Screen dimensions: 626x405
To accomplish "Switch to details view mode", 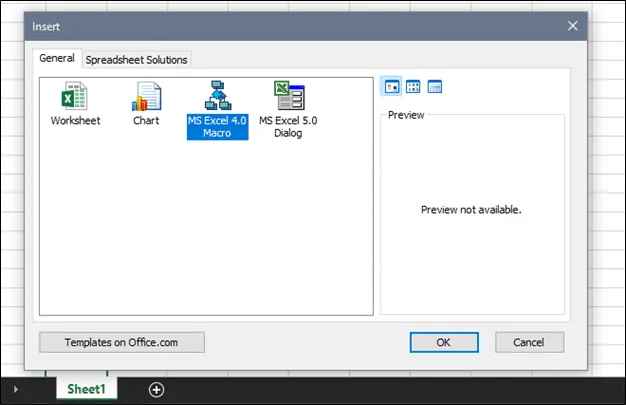I will coord(435,87).
